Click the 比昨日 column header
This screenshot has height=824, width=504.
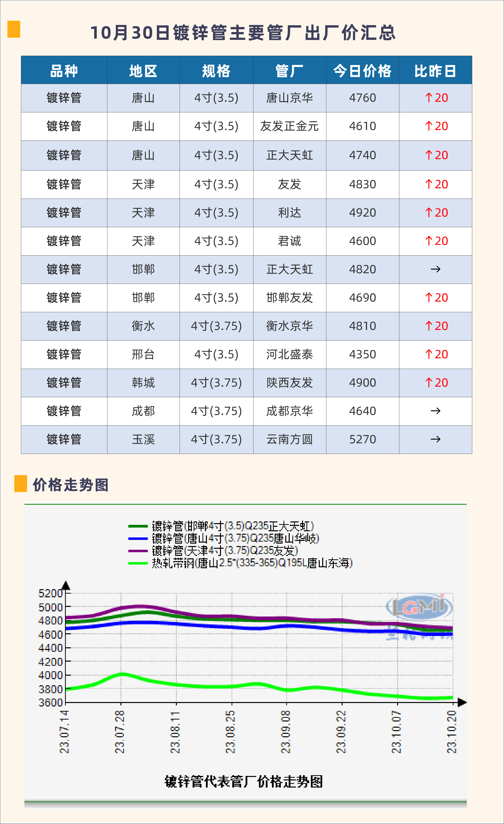[435, 71]
